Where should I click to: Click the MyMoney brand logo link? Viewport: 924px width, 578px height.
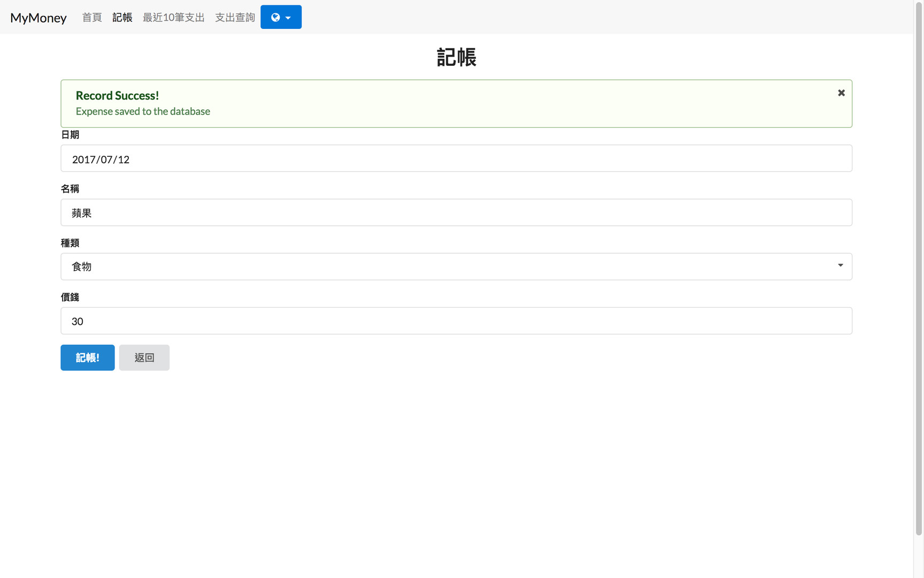coord(38,18)
